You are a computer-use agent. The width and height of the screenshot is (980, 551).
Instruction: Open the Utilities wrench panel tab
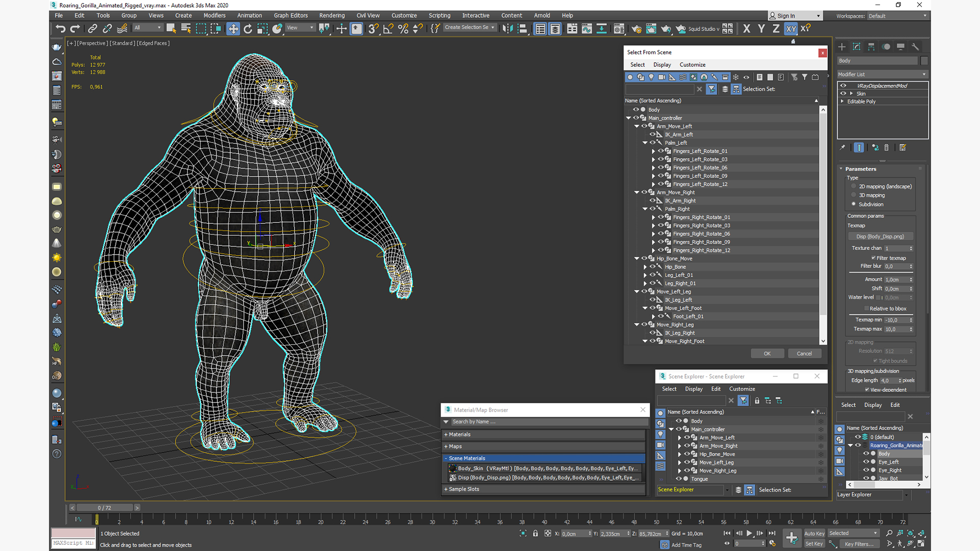(x=915, y=46)
